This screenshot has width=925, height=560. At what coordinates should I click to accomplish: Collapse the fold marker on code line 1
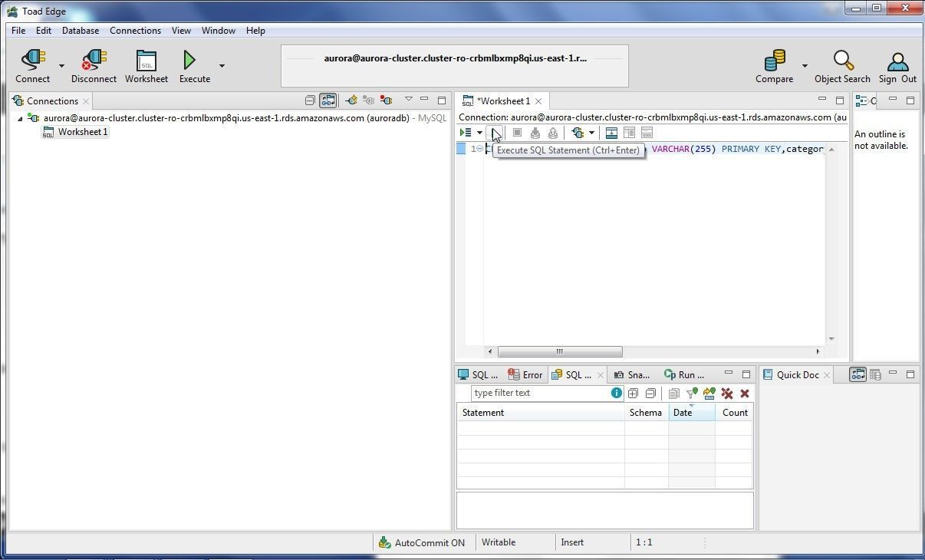click(x=479, y=149)
